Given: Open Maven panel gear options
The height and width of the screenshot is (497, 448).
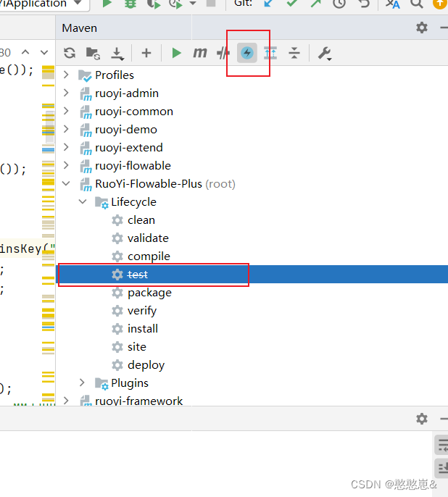Looking at the screenshot, I should tap(422, 28).
